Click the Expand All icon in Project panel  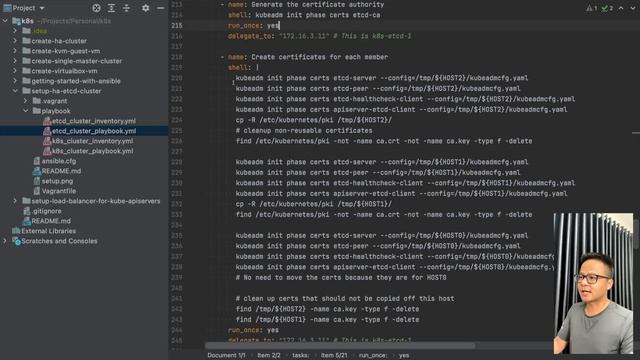coord(111,8)
